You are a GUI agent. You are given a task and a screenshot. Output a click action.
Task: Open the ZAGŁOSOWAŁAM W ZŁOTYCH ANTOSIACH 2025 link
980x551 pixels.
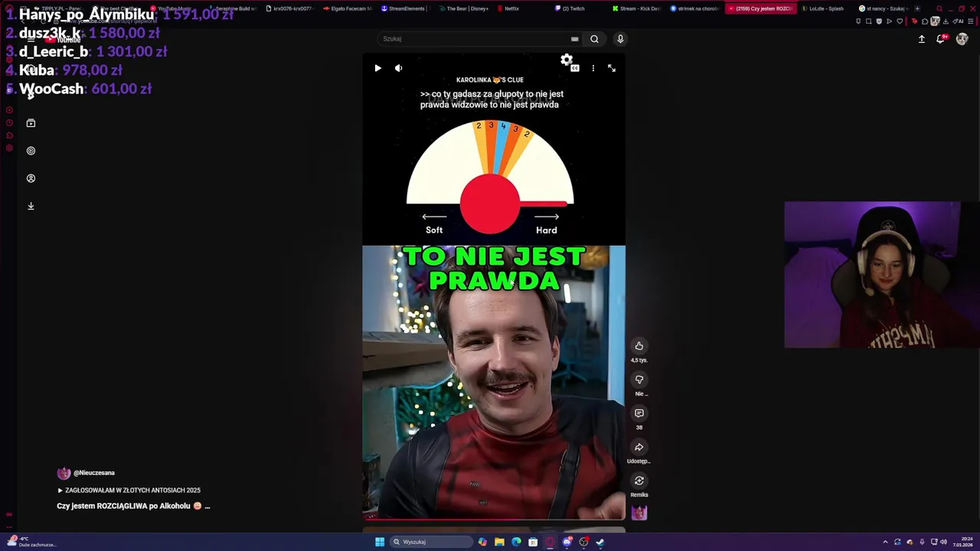pyautogui.click(x=129, y=491)
